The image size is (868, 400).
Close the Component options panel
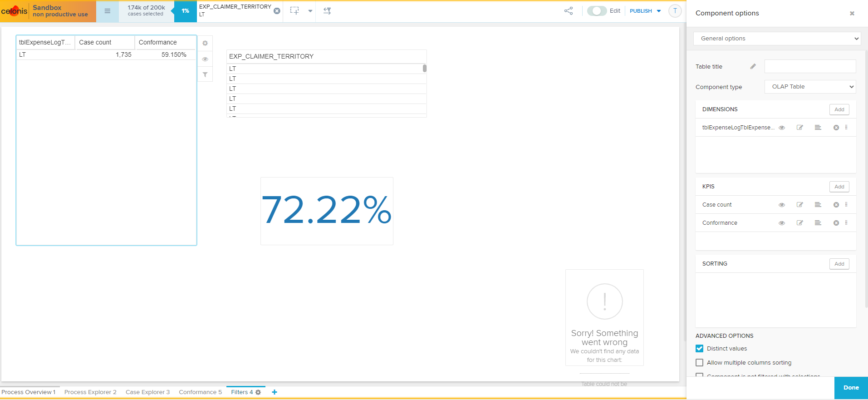coord(852,13)
